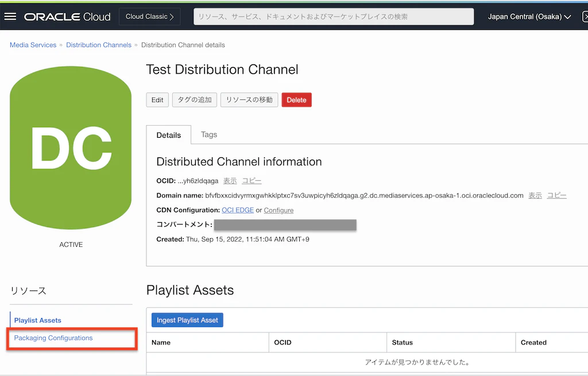Image resolution: width=588 pixels, height=376 pixels.
Task: Delete the Test Distribution Channel
Action: click(297, 100)
